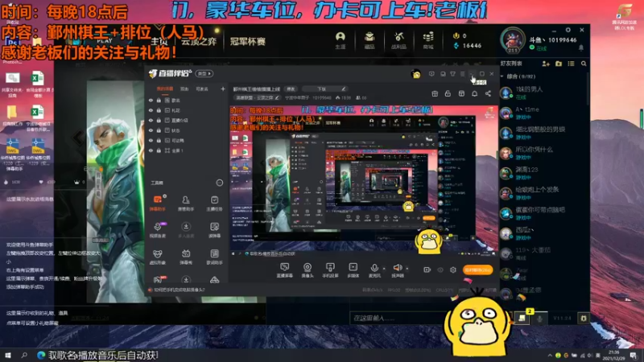Add 手机投屏 phone casting source
The width and height of the screenshot is (644, 362).
coord(330,270)
